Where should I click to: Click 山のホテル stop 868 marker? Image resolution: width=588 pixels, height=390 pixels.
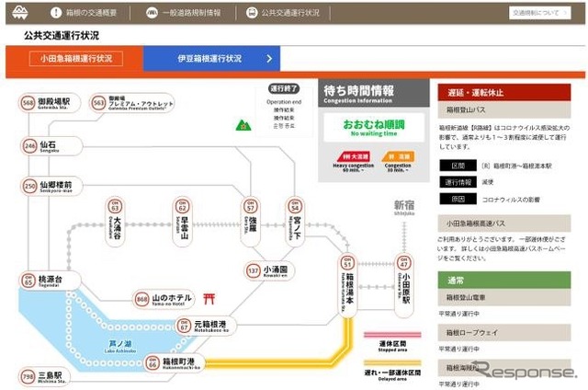click(164, 299)
